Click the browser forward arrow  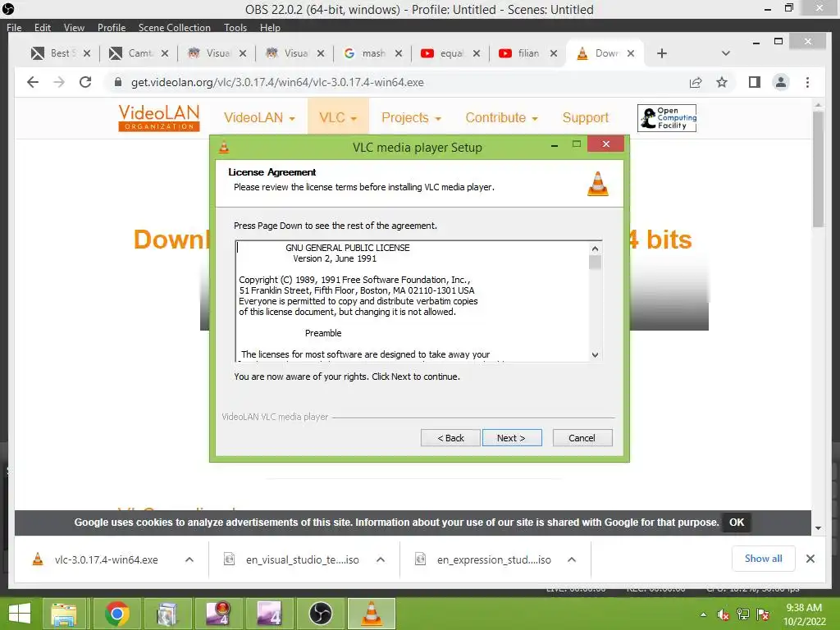coord(59,82)
